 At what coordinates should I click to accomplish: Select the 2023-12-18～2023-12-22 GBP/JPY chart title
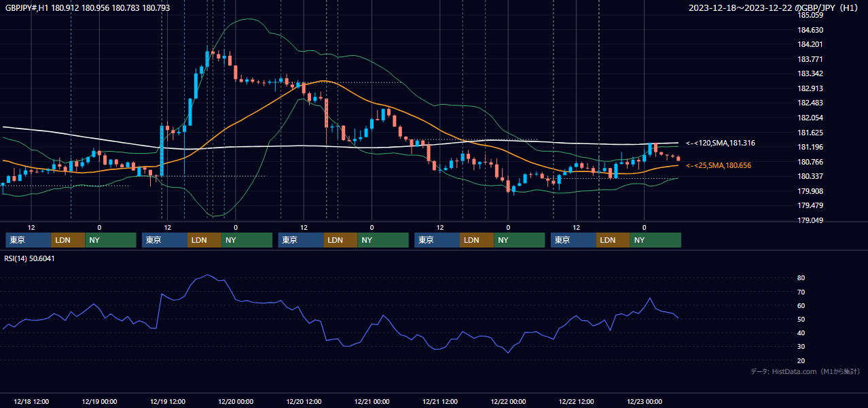[774, 7]
